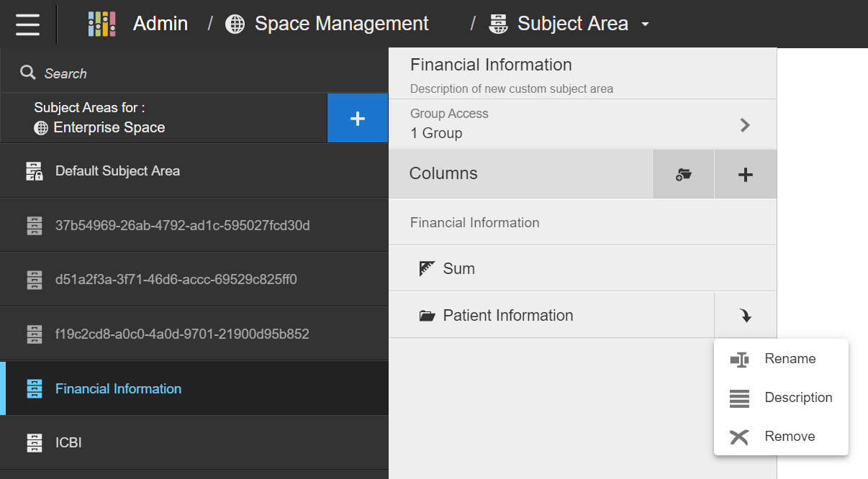This screenshot has width=868, height=479.
Task: Open the hamburger navigation menu
Action: pyautogui.click(x=27, y=24)
